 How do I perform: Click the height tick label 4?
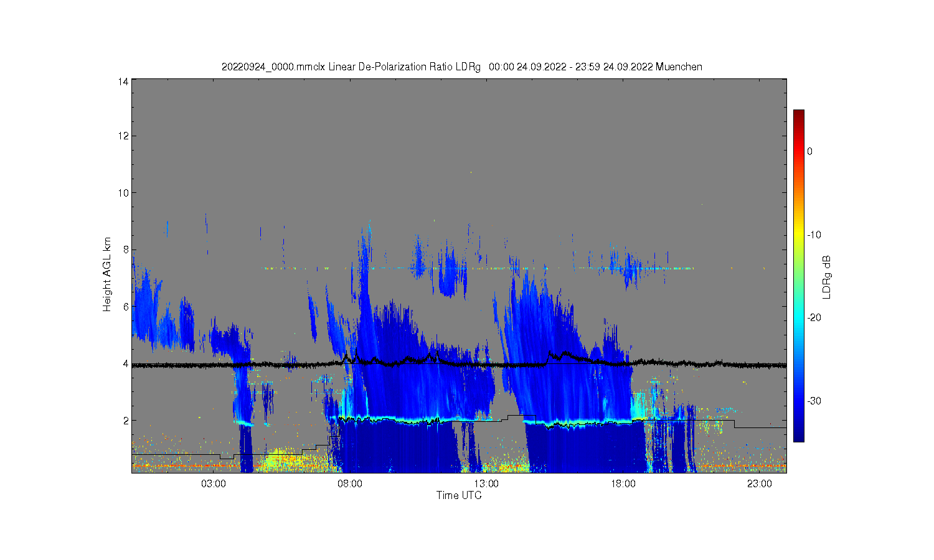pos(126,364)
